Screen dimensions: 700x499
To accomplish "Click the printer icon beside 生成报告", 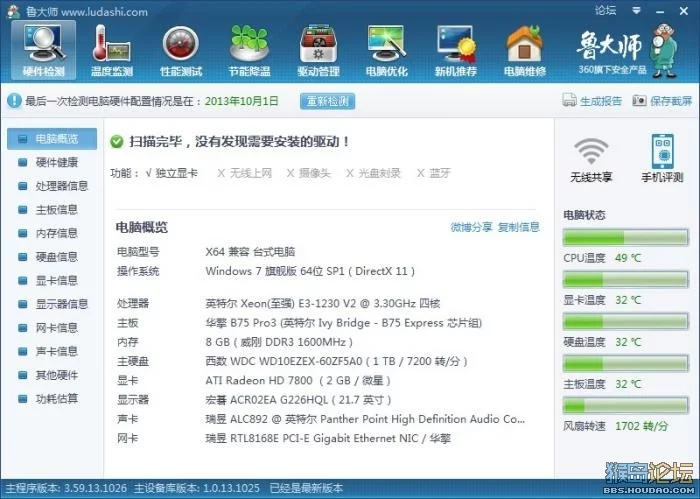I will click(569, 100).
